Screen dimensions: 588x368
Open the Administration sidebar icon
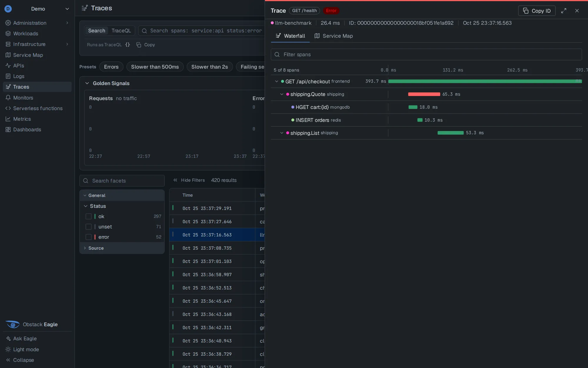(8, 23)
